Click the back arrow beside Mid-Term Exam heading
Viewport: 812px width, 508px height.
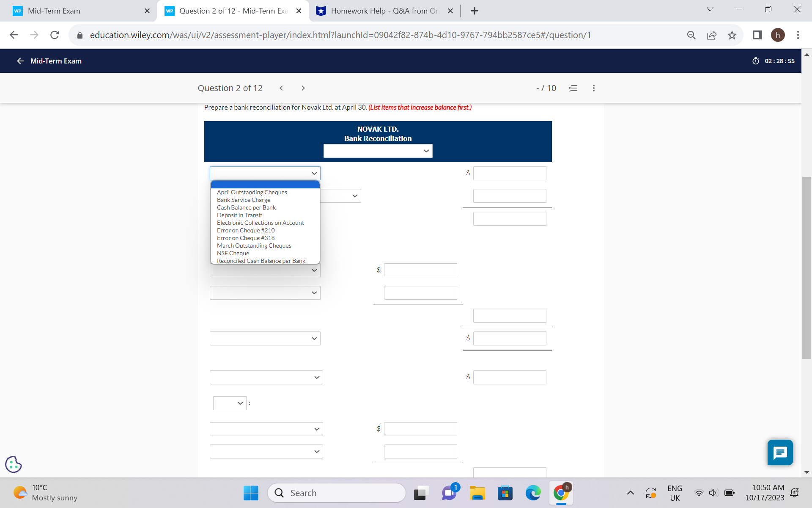click(x=20, y=61)
